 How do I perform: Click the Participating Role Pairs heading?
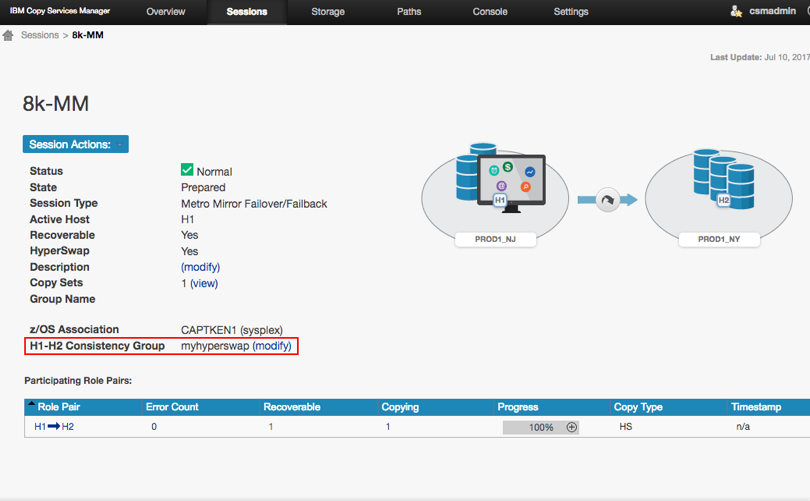78,381
